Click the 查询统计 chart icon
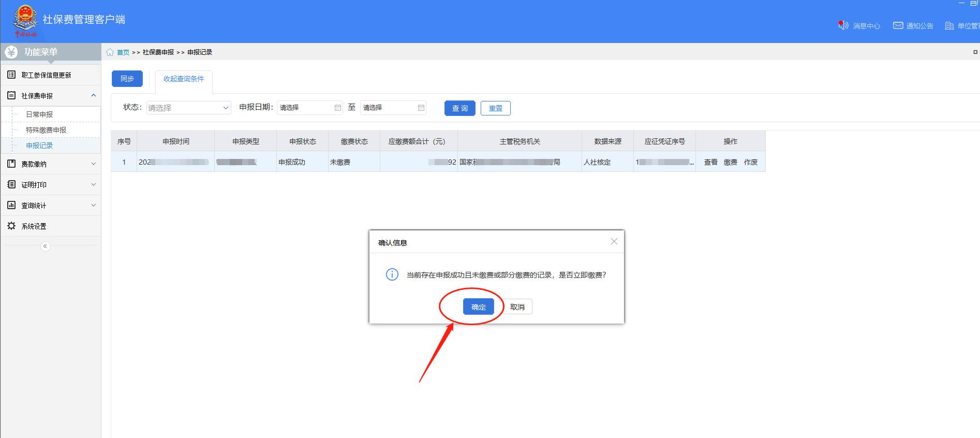 (11, 206)
